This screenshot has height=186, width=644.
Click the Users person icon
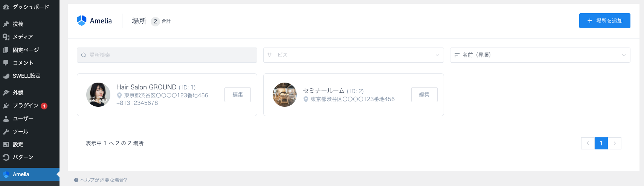pyautogui.click(x=6, y=118)
